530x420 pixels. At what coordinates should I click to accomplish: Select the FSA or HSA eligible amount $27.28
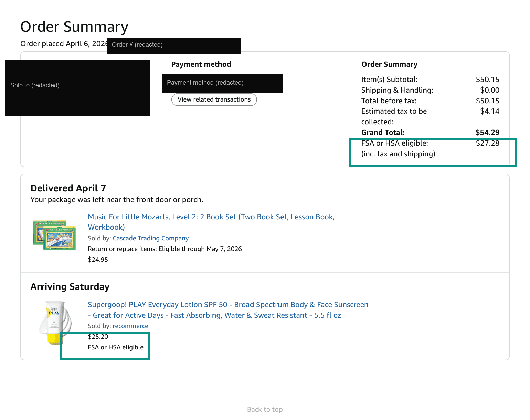[487, 143]
